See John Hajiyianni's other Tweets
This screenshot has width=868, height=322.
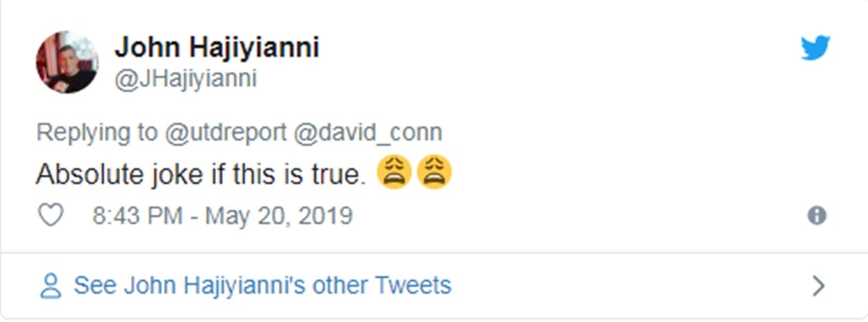pyautogui.click(x=262, y=286)
